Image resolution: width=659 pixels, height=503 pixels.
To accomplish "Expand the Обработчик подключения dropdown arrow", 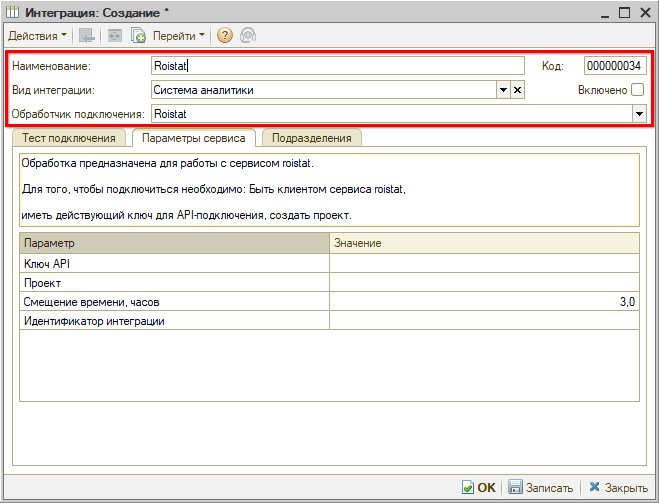I will click(x=639, y=114).
